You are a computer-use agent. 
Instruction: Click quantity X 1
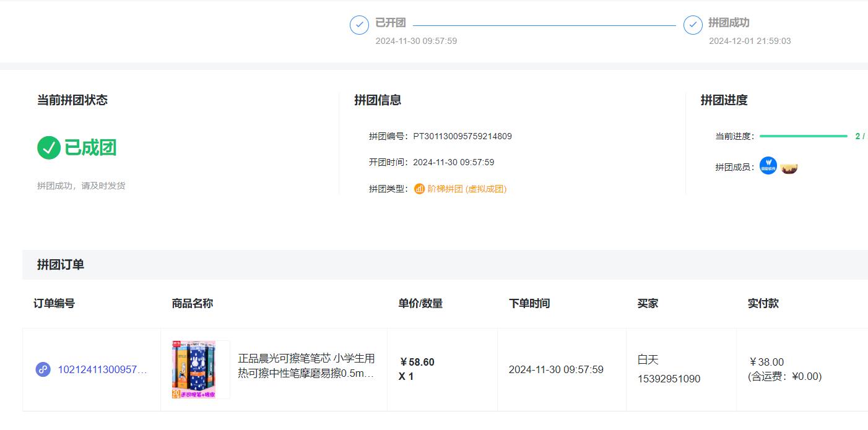tap(406, 376)
